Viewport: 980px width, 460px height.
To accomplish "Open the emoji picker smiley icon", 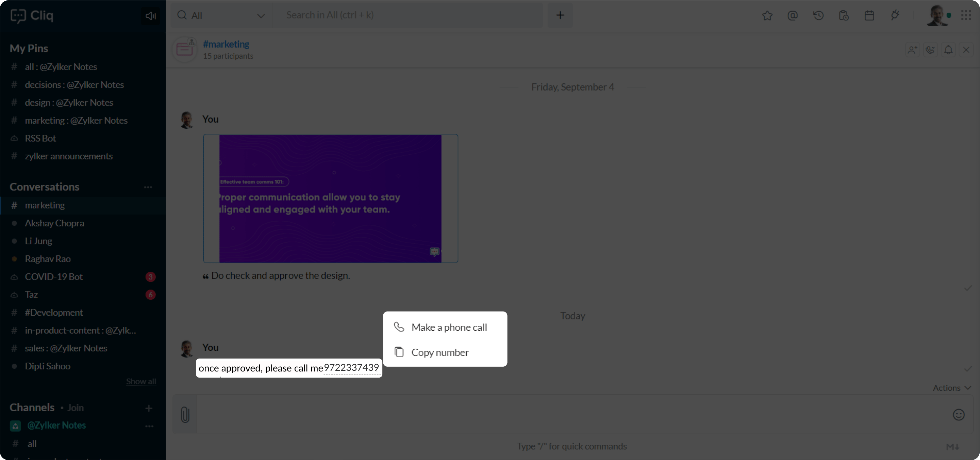I will click(958, 415).
